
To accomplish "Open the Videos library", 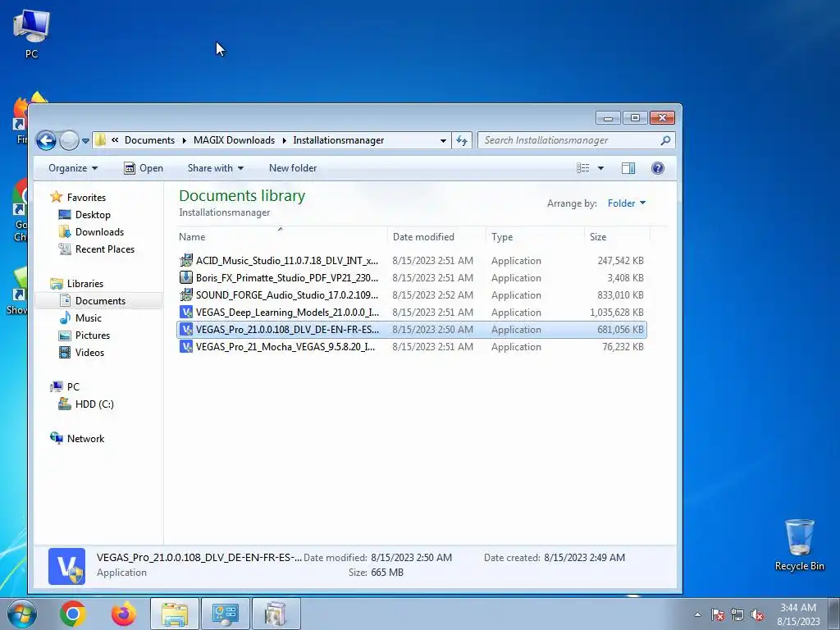I will coord(89,353).
